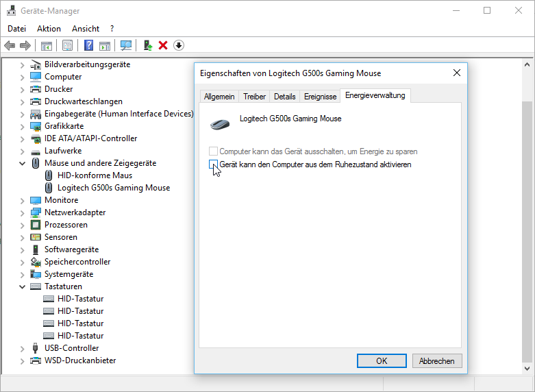This screenshot has height=392, width=535.
Task: Open the Properties toolbar icon
Action: (x=68, y=45)
